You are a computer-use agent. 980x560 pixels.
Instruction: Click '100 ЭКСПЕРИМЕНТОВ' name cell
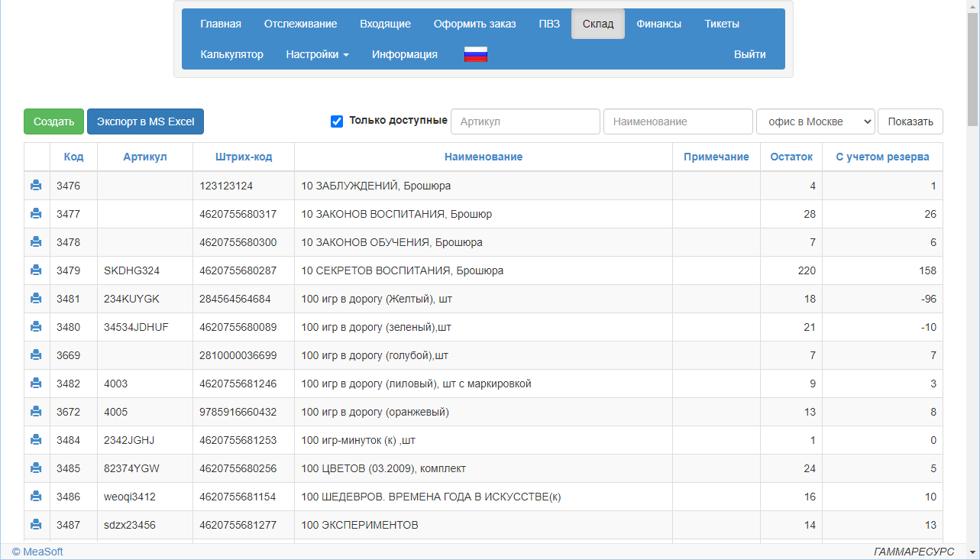click(484, 525)
